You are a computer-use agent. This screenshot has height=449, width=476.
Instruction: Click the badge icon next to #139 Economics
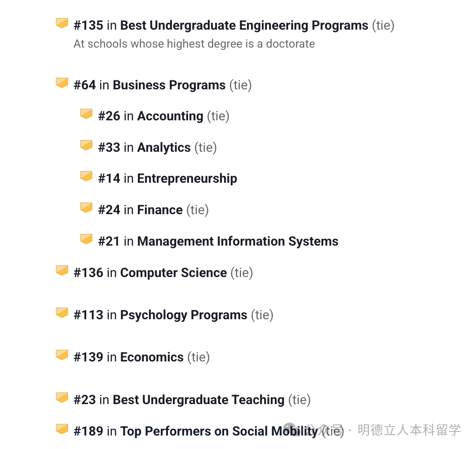(62, 355)
